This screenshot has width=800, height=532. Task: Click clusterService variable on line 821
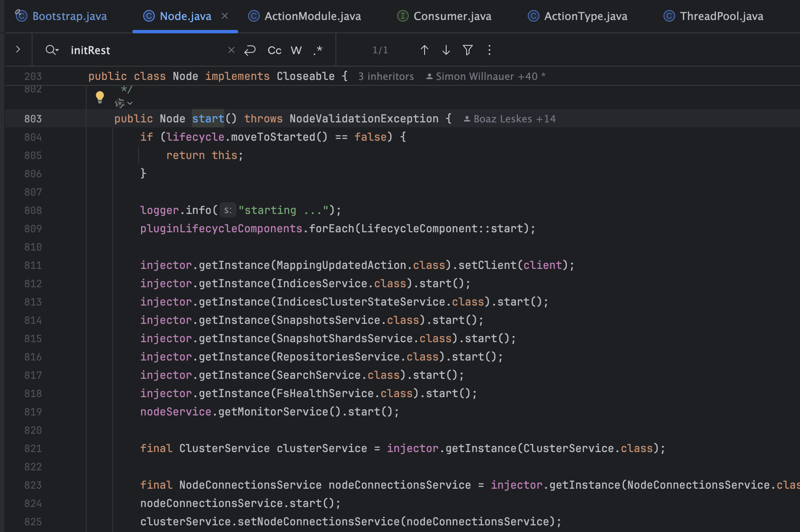click(322, 448)
